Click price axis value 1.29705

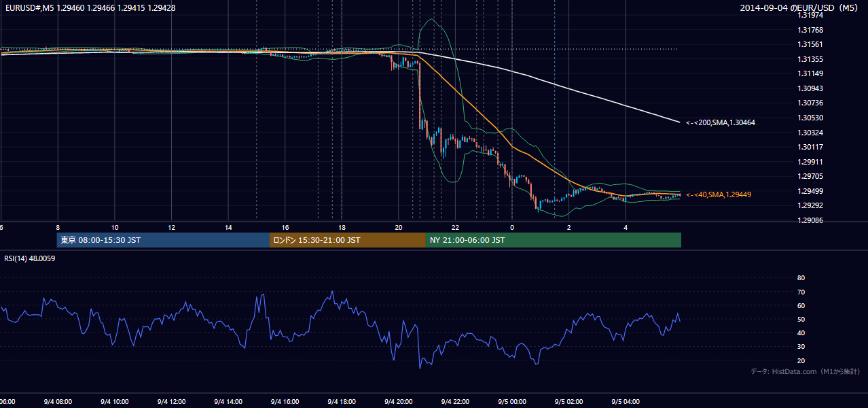(x=810, y=176)
